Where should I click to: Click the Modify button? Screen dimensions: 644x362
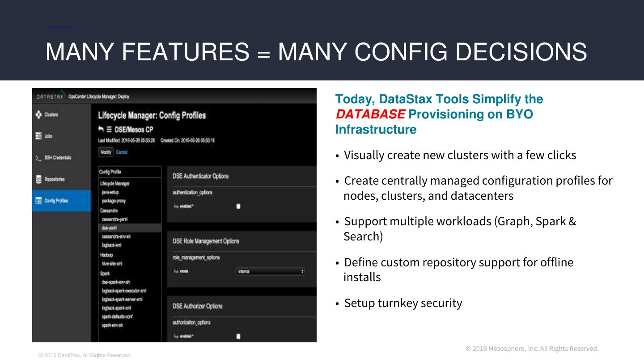[x=106, y=152]
